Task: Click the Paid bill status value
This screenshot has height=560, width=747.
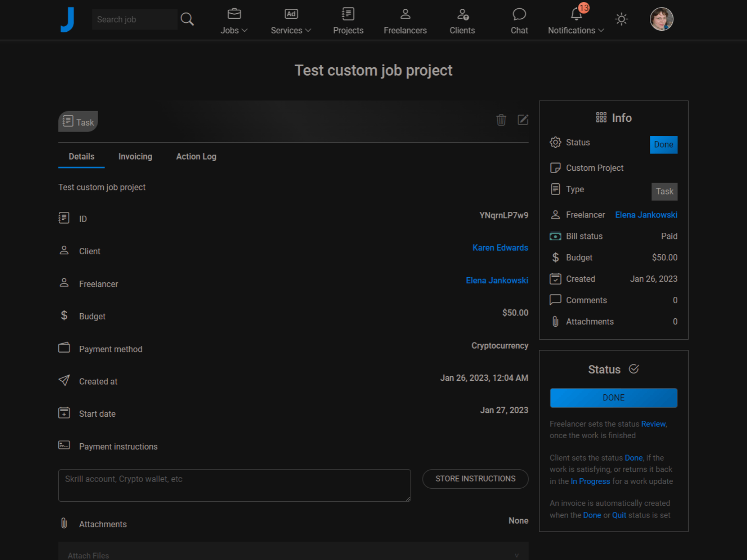Action: 669,236
